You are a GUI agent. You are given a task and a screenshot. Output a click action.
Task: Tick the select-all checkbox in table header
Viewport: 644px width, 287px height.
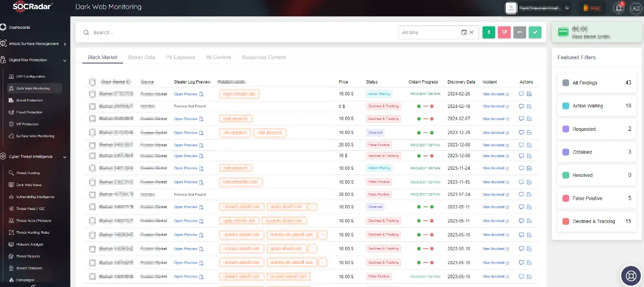point(92,82)
